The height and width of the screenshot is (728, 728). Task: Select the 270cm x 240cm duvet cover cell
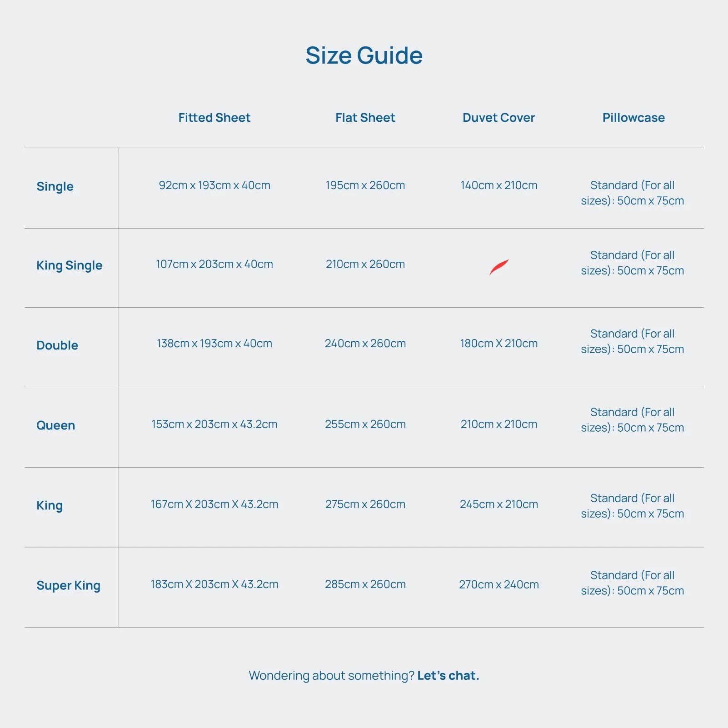coord(499,584)
